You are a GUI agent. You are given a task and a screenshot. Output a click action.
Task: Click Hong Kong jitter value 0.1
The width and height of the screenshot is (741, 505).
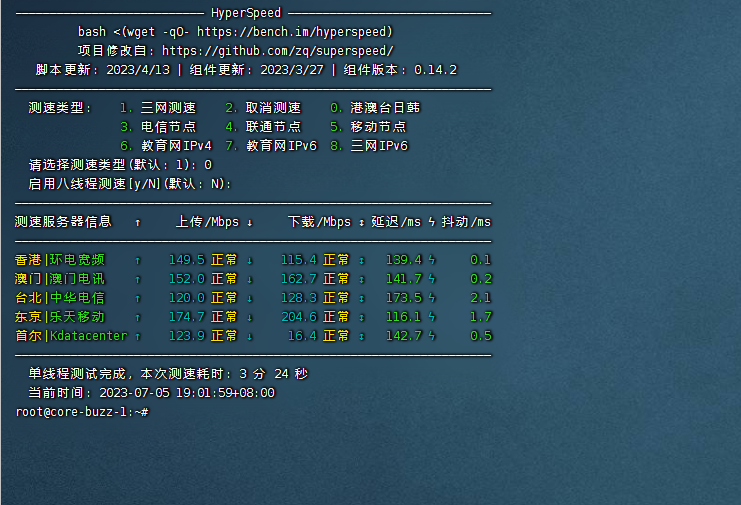481,260
